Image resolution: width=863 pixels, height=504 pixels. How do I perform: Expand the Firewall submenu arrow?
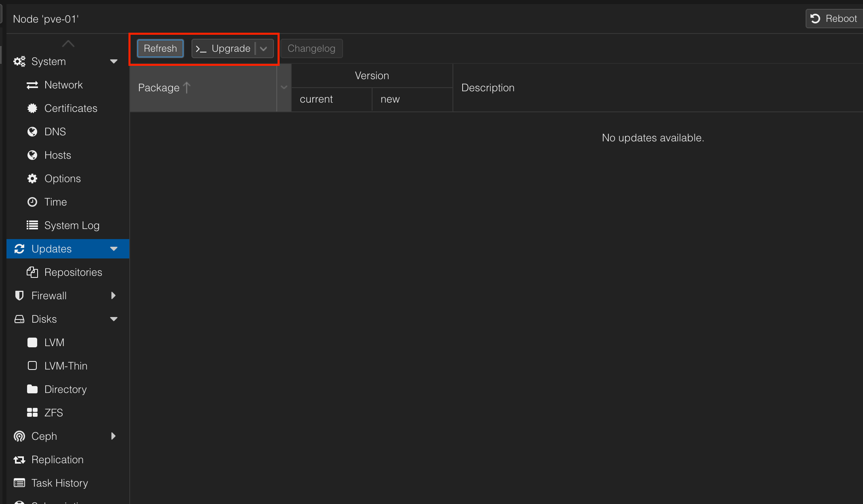click(x=114, y=296)
